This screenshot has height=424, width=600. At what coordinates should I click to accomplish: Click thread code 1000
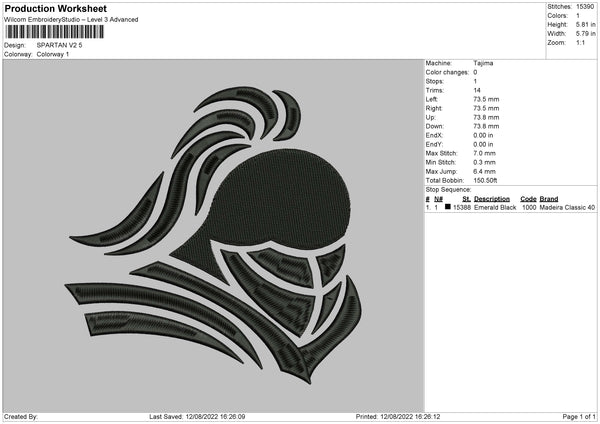[x=529, y=207]
